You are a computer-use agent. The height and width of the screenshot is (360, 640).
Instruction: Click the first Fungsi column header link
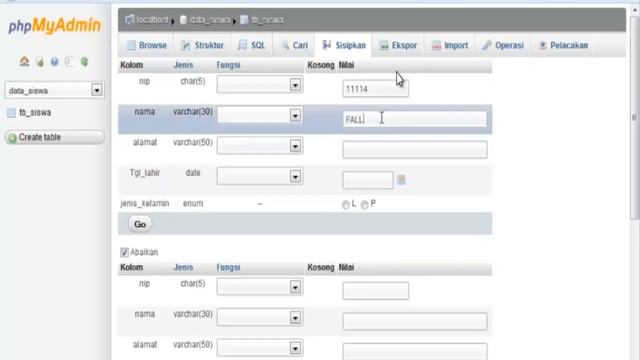click(x=228, y=65)
